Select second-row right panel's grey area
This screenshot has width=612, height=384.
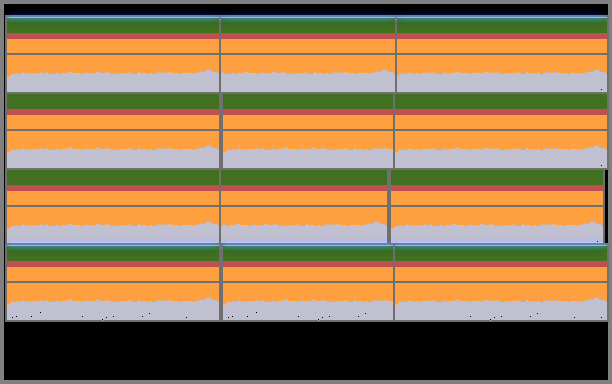(x=501, y=158)
